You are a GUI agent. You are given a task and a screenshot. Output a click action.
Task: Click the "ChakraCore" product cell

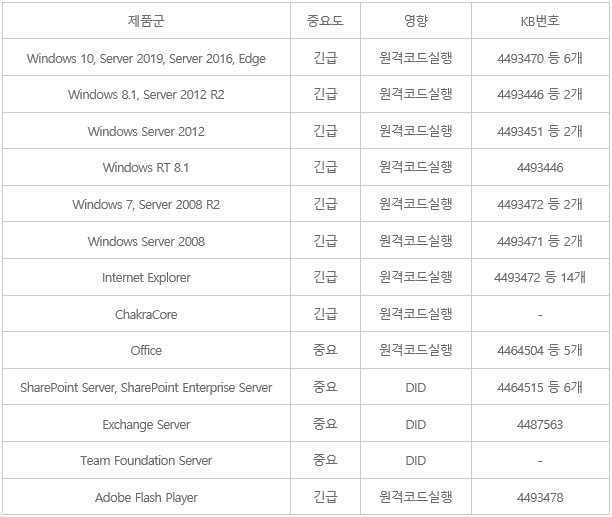pyautogui.click(x=146, y=314)
